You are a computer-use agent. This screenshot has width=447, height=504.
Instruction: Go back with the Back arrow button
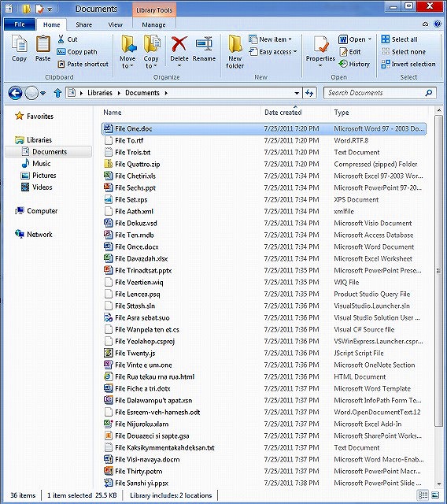pyautogui.click(x=16, y=93)
